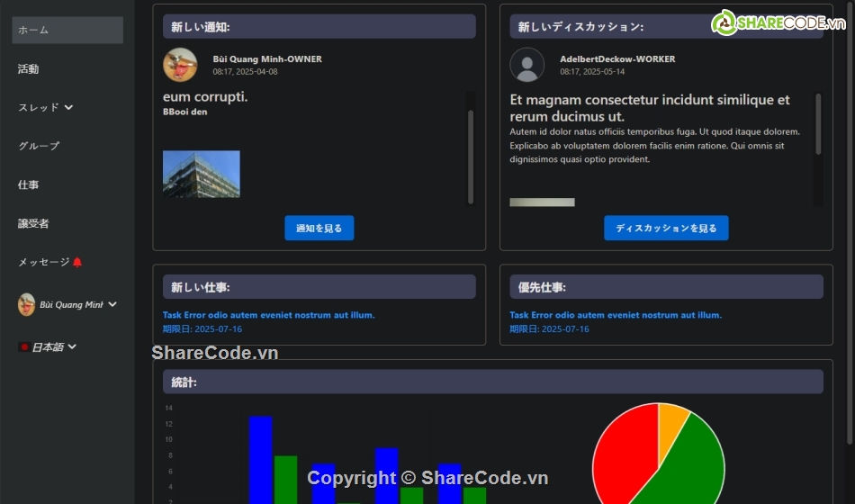Select 仕事 in the sidebar

tap(29, 184)
